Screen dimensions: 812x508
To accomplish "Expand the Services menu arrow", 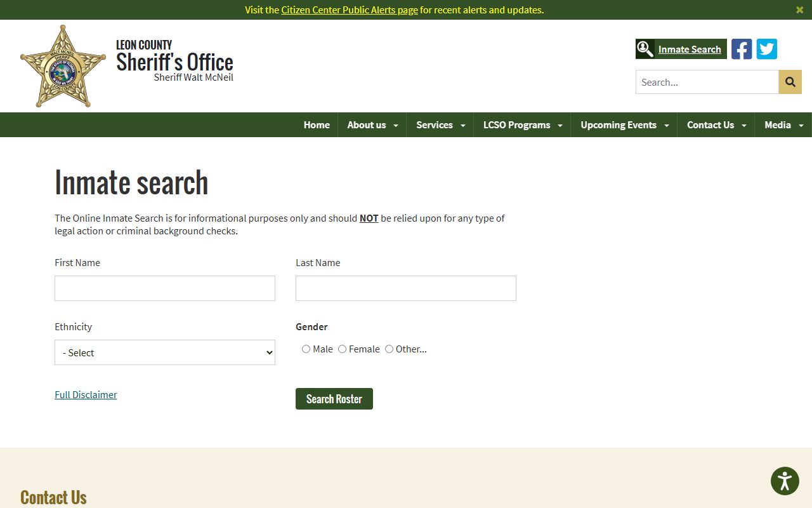I will (x=462, y=126).
